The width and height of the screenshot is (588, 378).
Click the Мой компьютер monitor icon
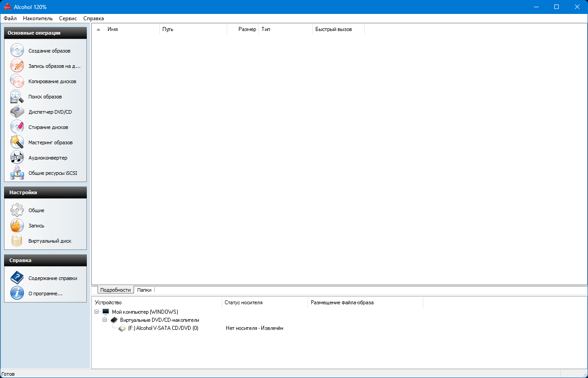(106, 311)
